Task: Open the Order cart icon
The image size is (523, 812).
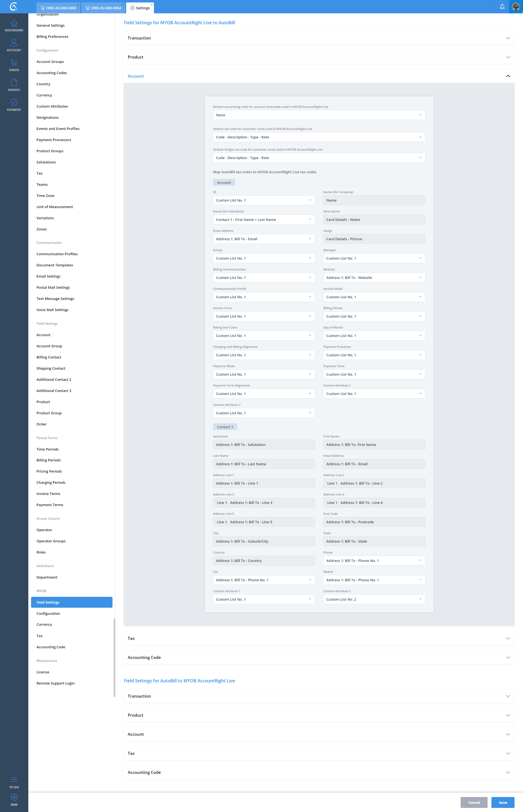Action: point(14,63)
